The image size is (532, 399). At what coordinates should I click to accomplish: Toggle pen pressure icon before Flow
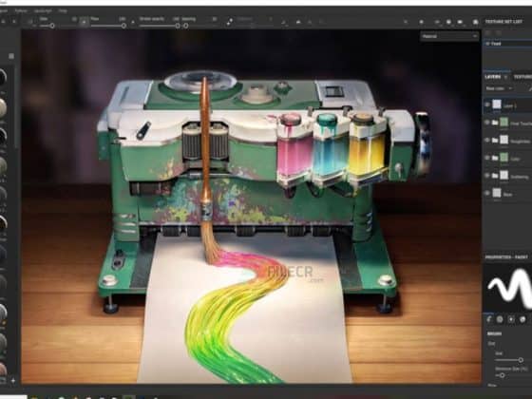pos(84,22)
